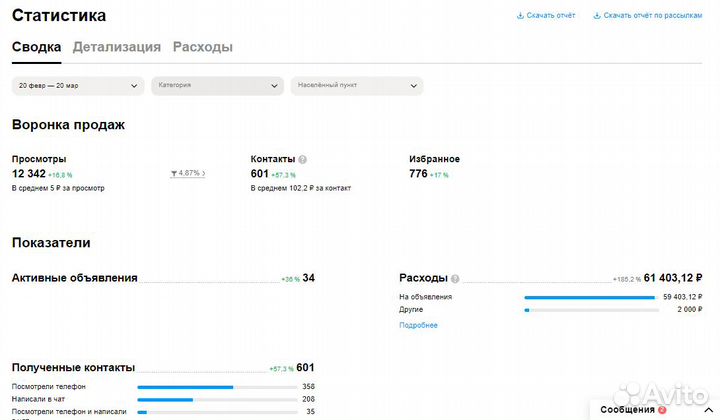Open the Подробнее link under Расходы
The width and height of the screenshot is (720, 420).
pos(418,325)
